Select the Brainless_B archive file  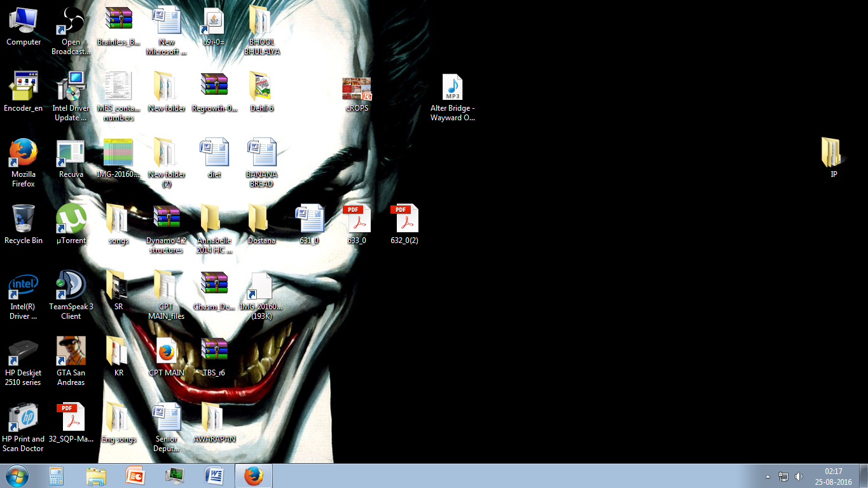(119, 27)
